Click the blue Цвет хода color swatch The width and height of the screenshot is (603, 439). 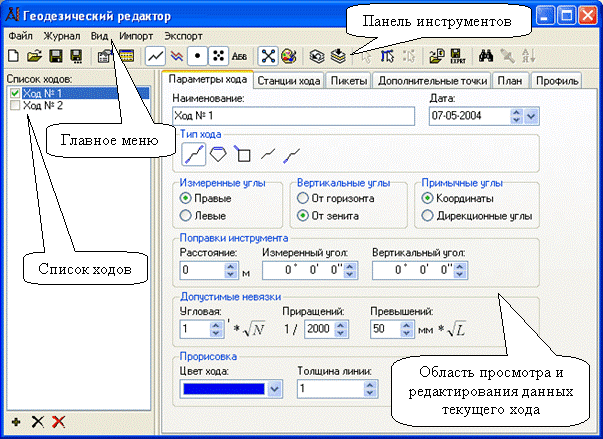point(224,389)
